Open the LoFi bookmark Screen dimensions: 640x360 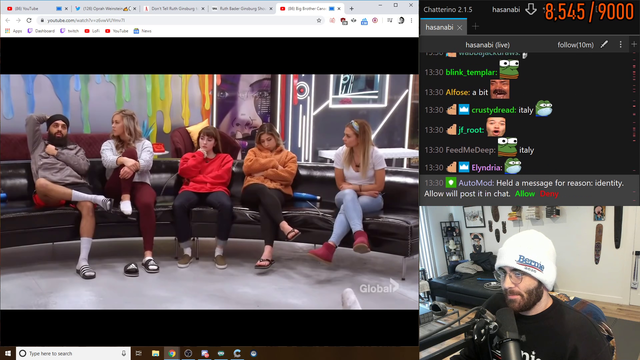click(x=92, y=31)
